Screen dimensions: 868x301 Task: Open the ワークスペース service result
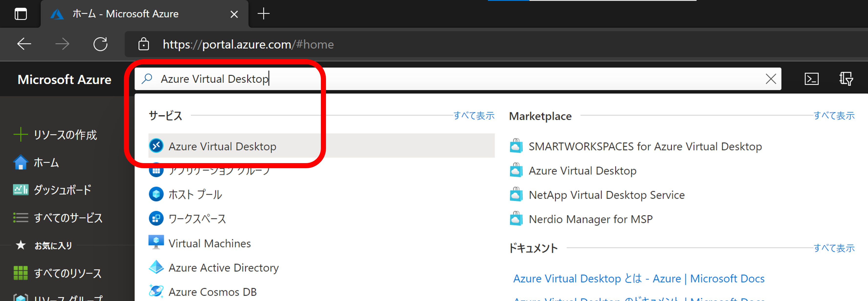[197, 219]
